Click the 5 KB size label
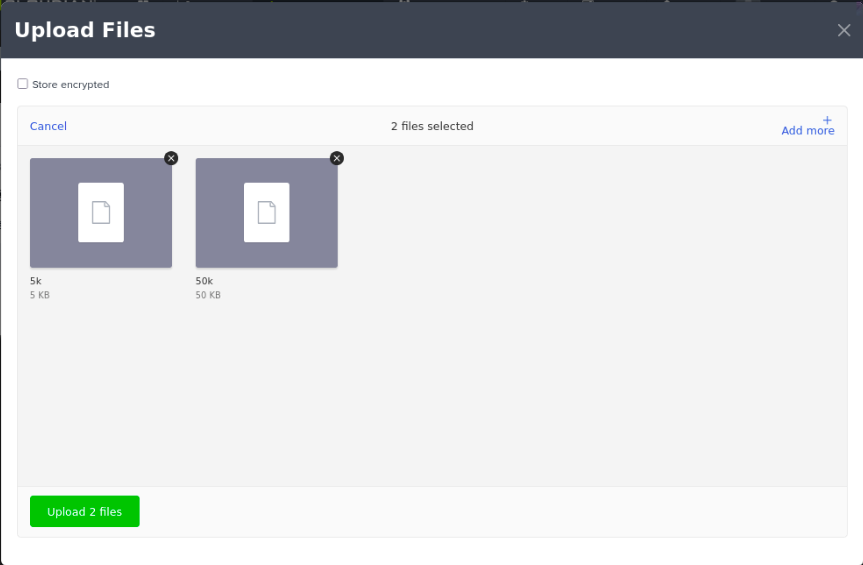Image resolution: width=863 pixels, height=565 pixels. (x=40, y=295)
